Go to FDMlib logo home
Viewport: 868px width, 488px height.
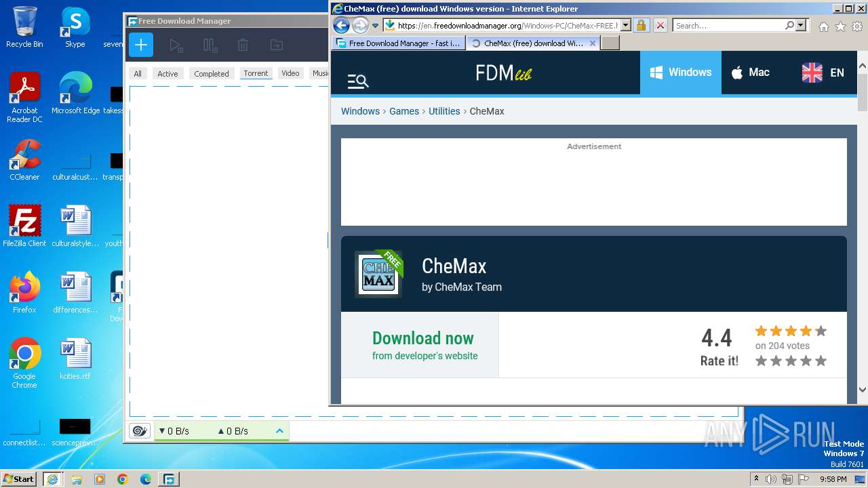tap(504, 73)
